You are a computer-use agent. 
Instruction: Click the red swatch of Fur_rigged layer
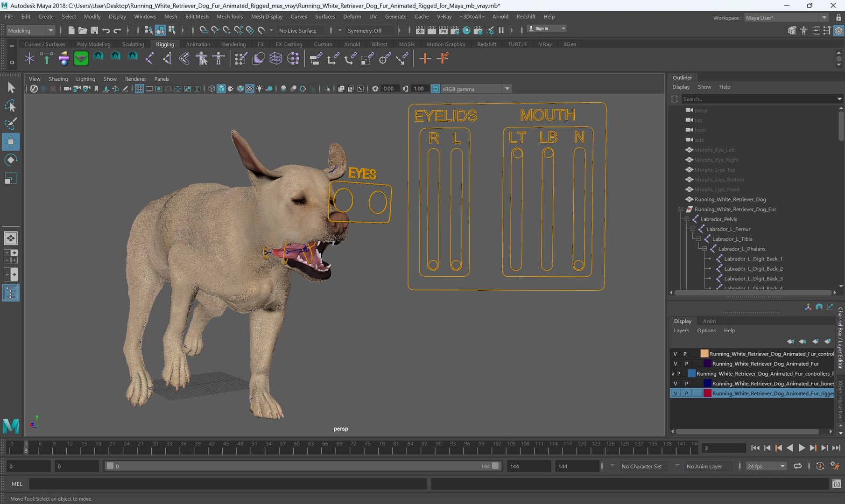[707, 393]
